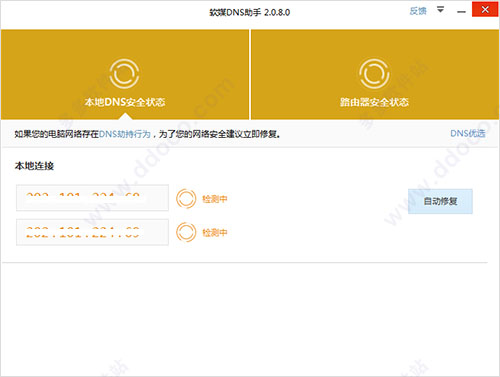Open the DNS劫持行为 link
500x377 pixels.
pyautogui.click(x=125, y=134)
